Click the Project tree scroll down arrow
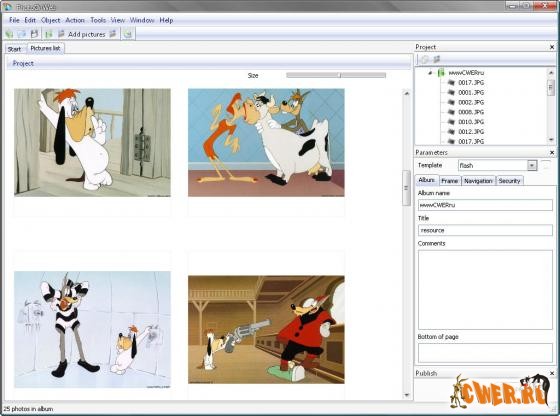 pyautogui.click(x=551, y=140)
